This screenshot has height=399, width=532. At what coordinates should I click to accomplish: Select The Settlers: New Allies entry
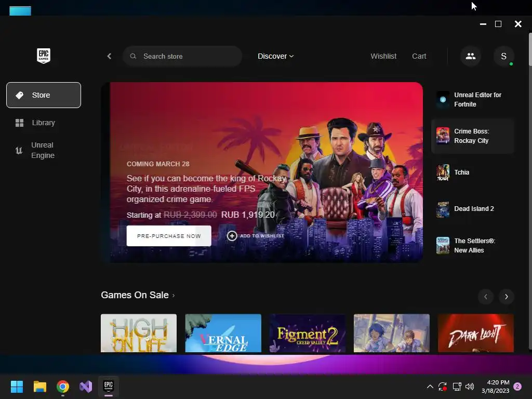pos(473,245)
